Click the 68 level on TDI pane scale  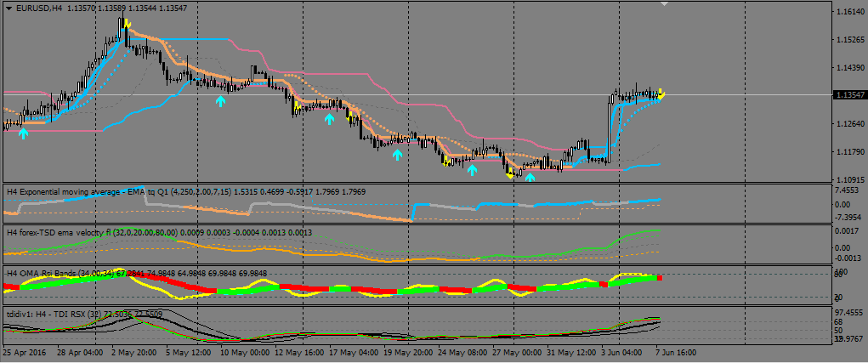click(840, 321)
